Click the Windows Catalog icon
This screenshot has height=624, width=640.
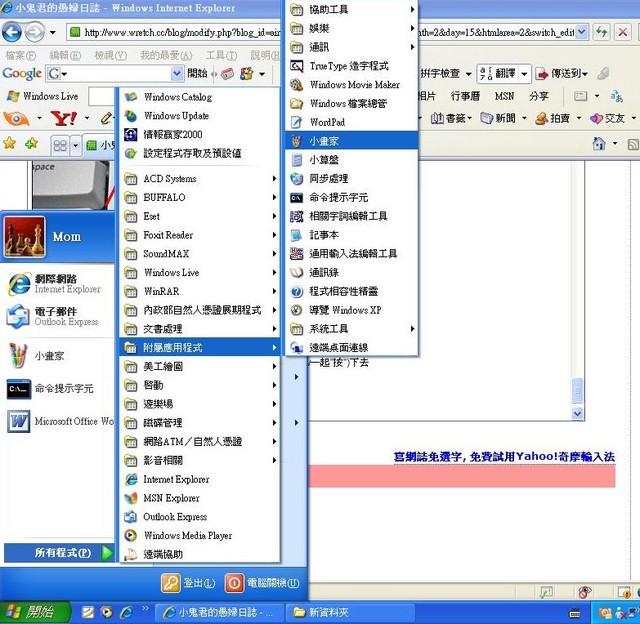[x=131, y=97]
